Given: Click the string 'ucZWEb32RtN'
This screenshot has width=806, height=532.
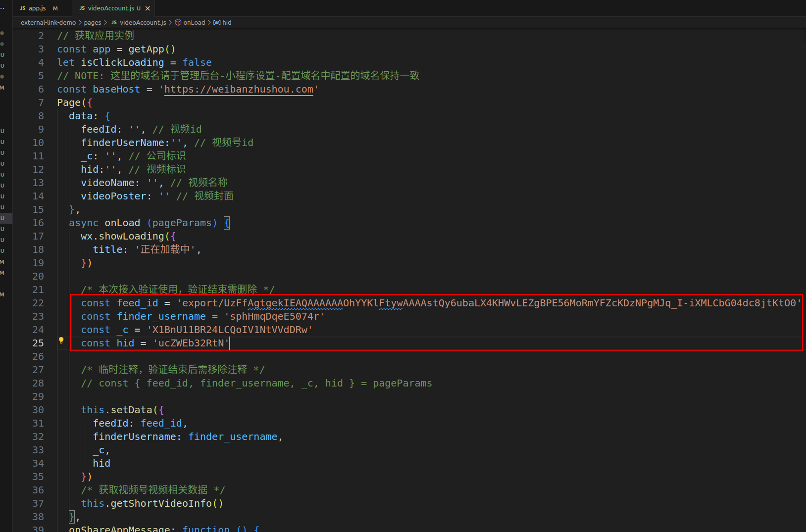Looking at the screenshot, I should (x=191, y=343).
